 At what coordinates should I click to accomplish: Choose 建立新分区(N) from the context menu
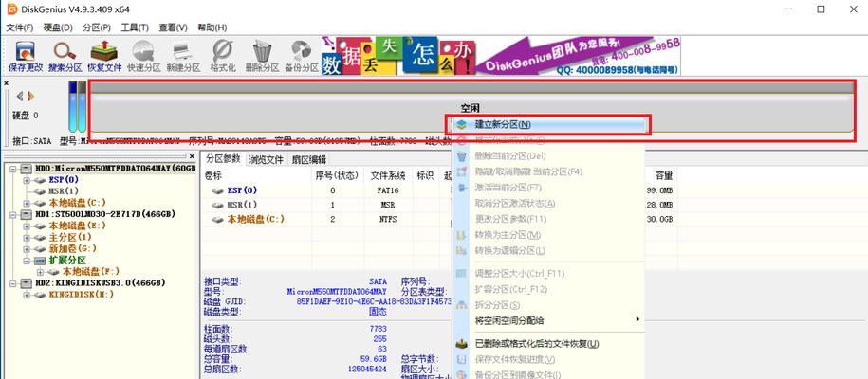tap(549, 124)
